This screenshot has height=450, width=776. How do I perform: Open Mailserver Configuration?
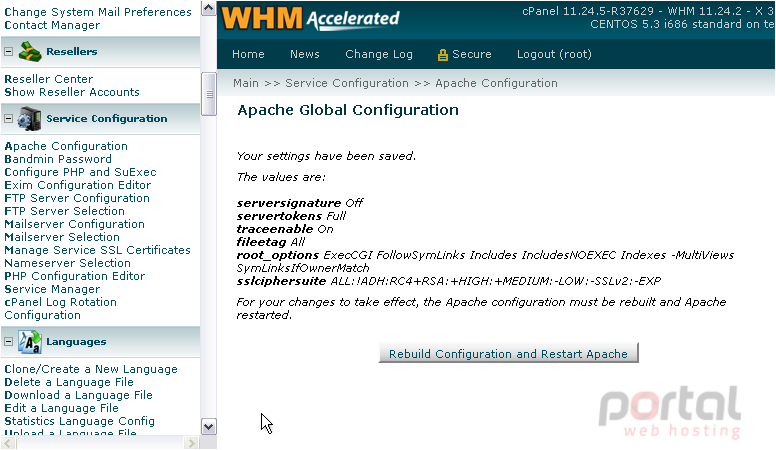coord(74,224)
